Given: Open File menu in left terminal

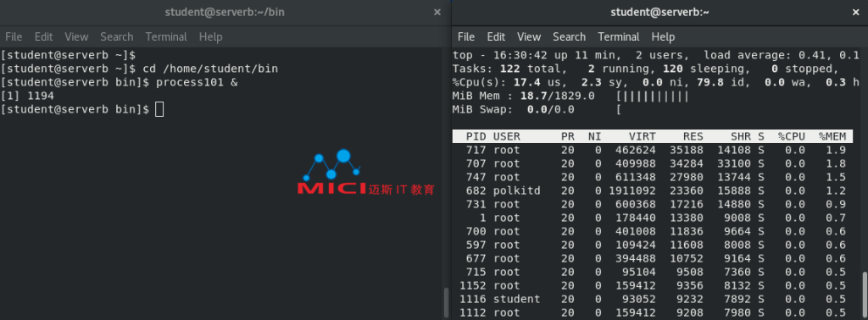Looking at the screenshot, I should click(x=14, y=37).
